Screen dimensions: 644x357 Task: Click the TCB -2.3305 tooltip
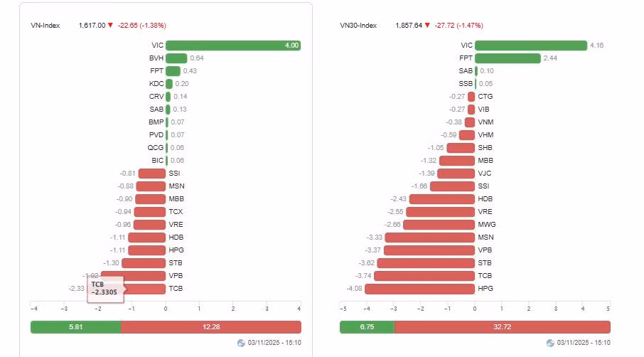click(x=105, y=289)
